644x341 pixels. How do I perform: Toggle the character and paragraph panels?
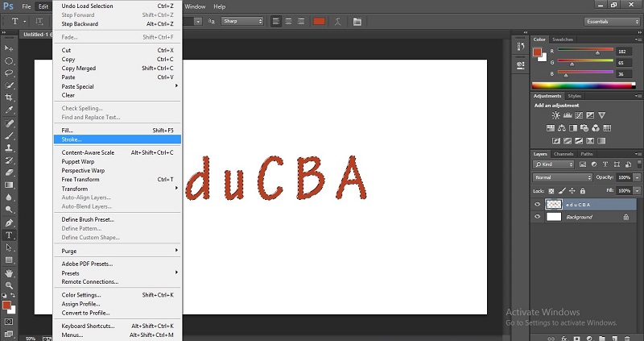(x=357, y=22)
